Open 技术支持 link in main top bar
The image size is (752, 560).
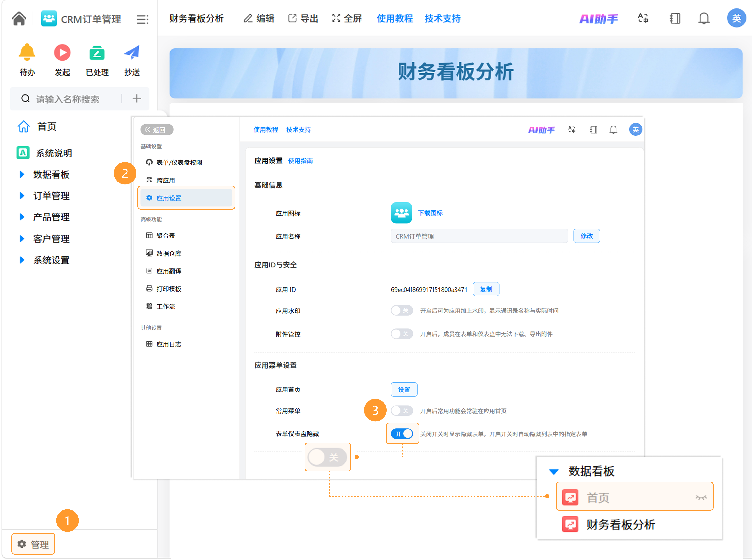click(x=443, y=19)
